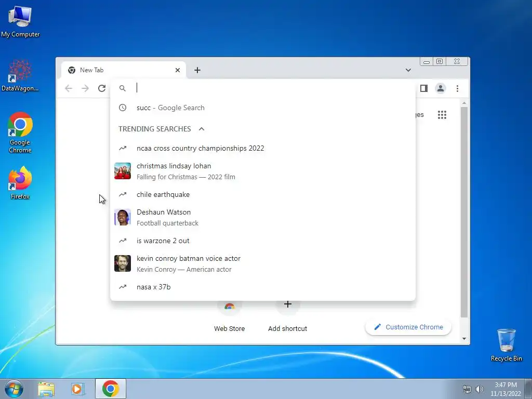
Task: Click the search magnifier icon in omnibox
Action: coord(123,88)
